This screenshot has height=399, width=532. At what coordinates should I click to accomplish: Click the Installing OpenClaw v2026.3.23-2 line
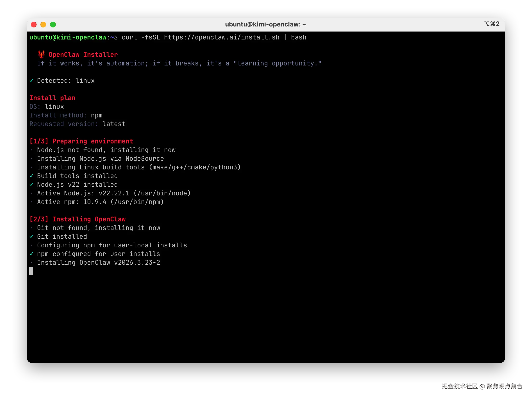(98, 263)
